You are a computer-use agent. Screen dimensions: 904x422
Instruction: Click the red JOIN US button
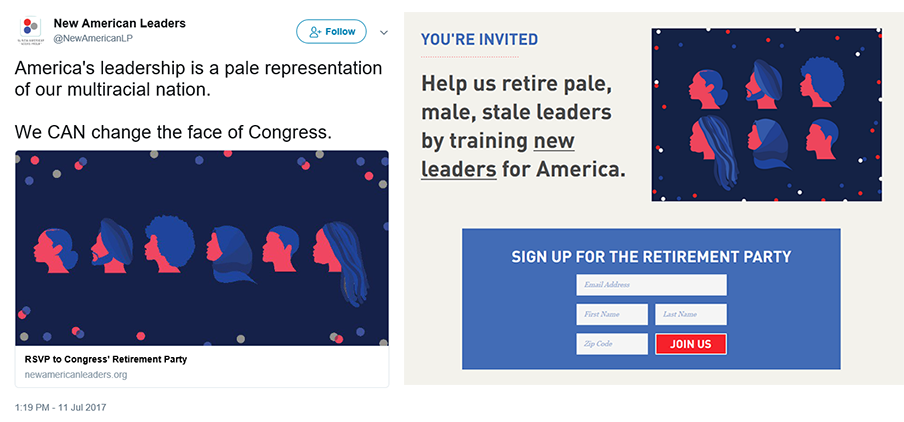tap(691, 344)
